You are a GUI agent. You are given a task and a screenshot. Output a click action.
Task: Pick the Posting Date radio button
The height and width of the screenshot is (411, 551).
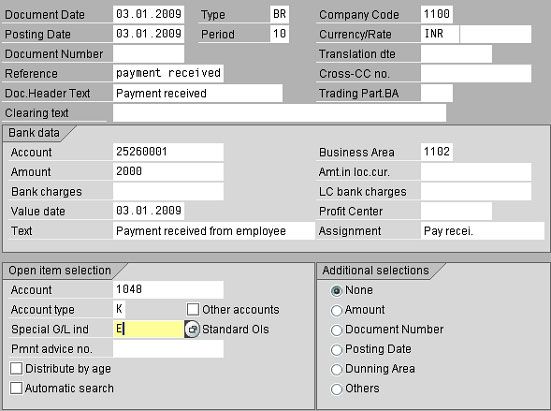point(336,350)
